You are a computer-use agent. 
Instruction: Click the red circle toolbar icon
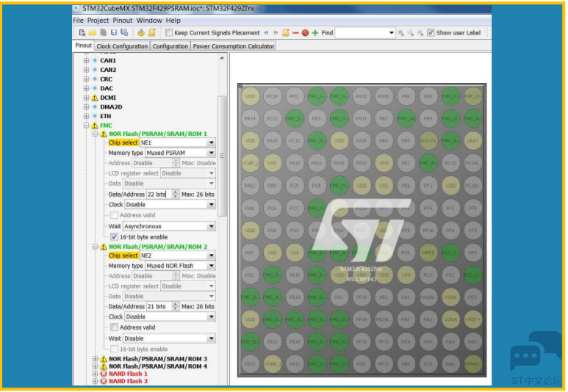(305, 33)
